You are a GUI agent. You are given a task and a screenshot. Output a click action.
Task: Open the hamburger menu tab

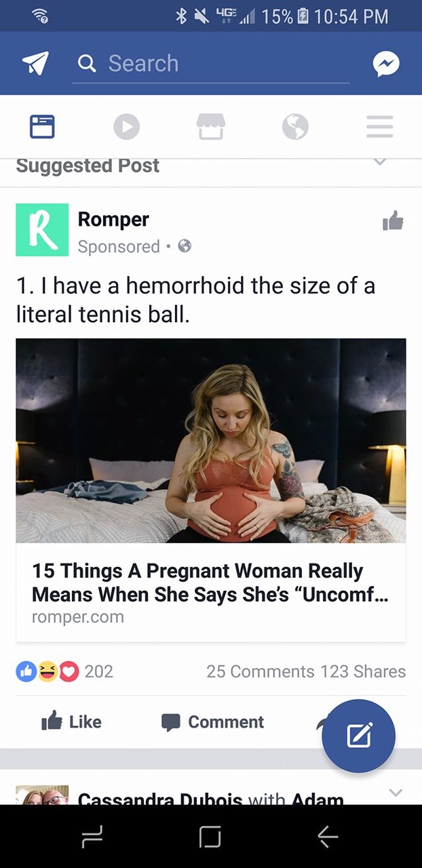point(379,127)
